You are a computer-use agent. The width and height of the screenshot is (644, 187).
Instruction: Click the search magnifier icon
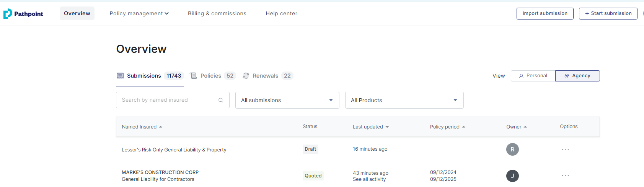point(221,100)
